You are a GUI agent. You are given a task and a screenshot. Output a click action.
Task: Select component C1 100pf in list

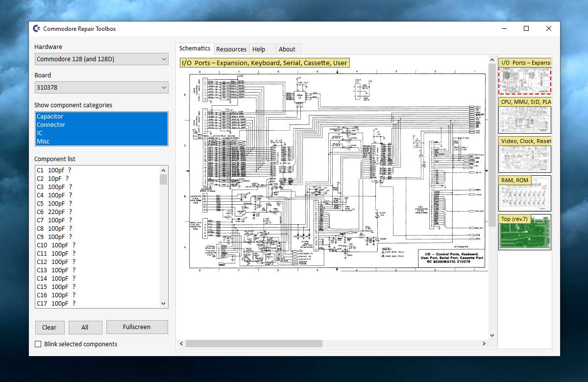pos(98,170)
